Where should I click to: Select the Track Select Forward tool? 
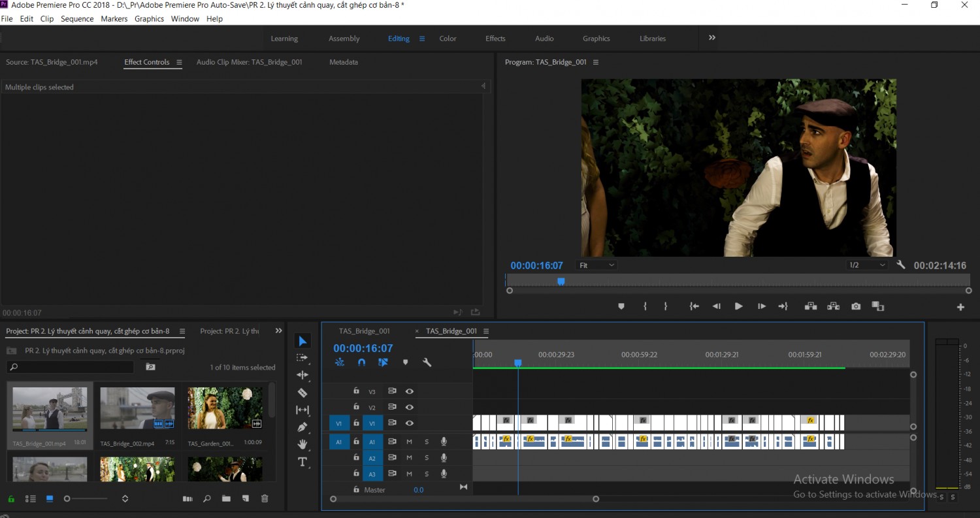[x=302, y=358]
